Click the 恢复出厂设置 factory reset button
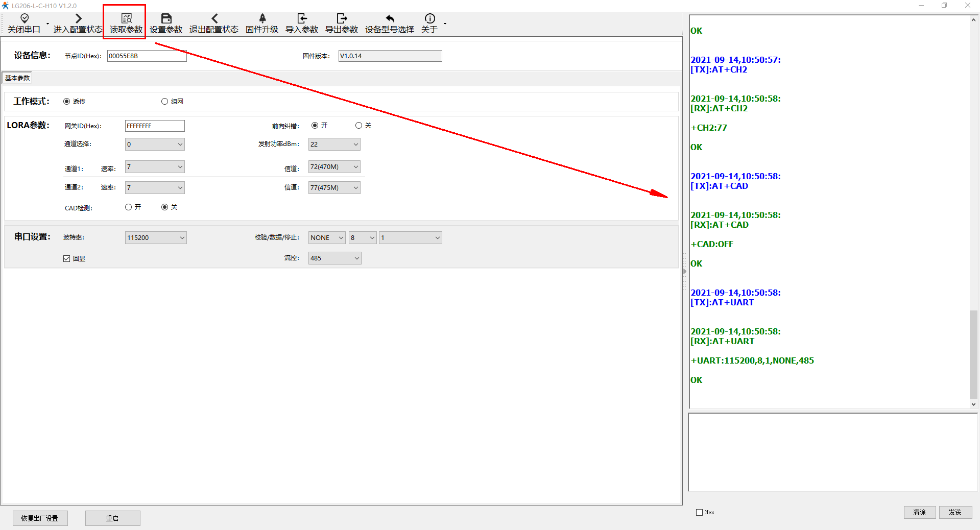 point(40,518)
